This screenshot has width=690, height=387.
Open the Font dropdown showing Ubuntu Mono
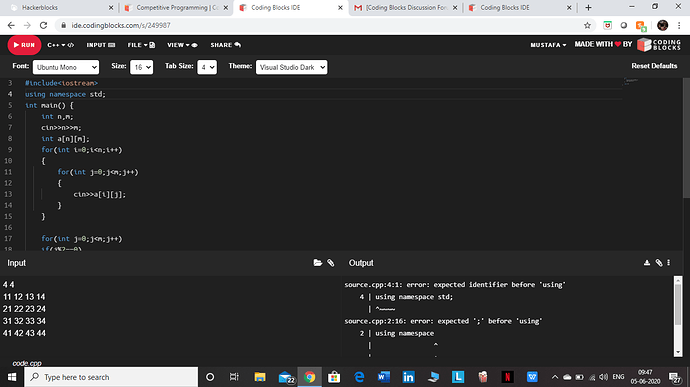66,67
